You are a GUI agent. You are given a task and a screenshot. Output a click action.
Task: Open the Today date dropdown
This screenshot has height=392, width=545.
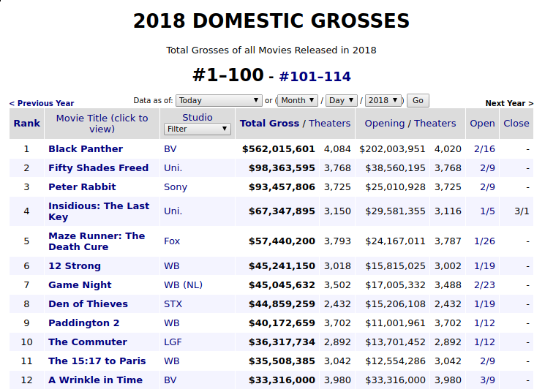coord(219,100)
